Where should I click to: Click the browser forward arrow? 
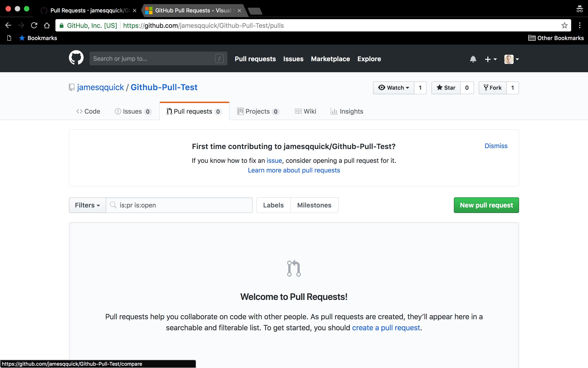(21, 25)
